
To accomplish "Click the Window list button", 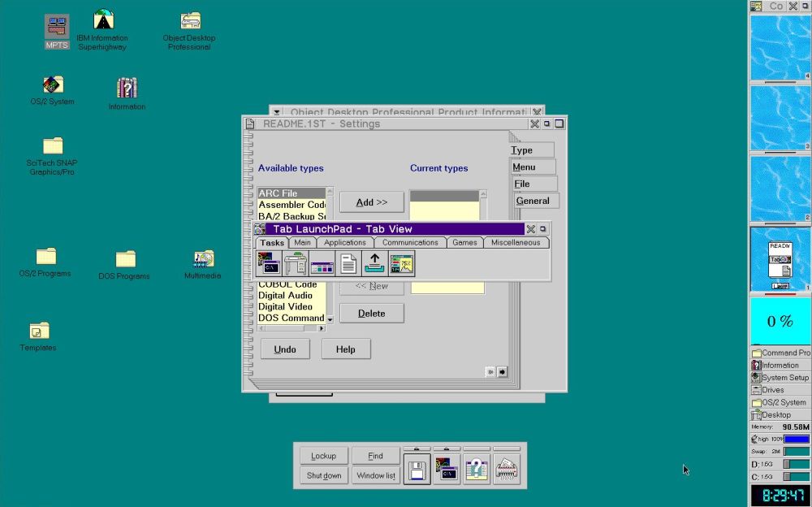I will (x=376, y=475).
